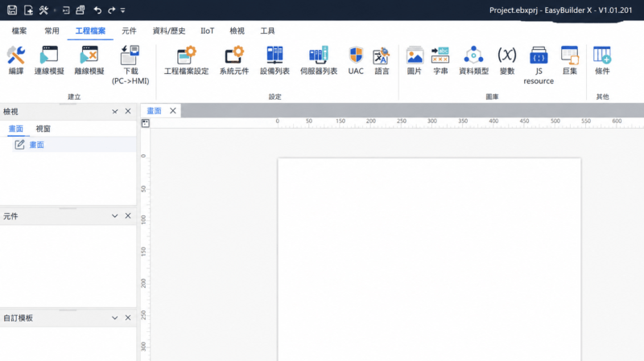Click the 編譯 compile icon
The image size is (644, 361).
coord(16,60)
